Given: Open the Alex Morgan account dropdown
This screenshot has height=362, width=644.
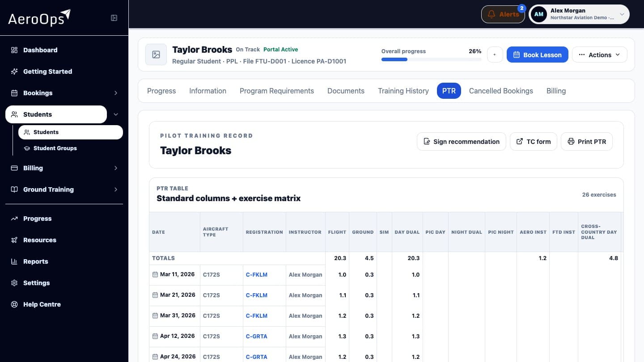Looking at the screenshot, I should click(579, 14).
